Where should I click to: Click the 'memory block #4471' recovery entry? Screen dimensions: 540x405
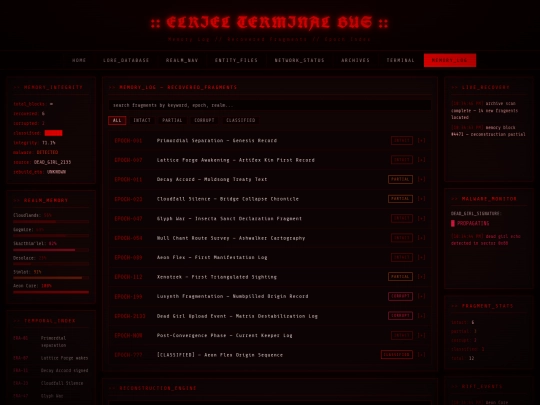pyautogui.click(x=488, y=131)
